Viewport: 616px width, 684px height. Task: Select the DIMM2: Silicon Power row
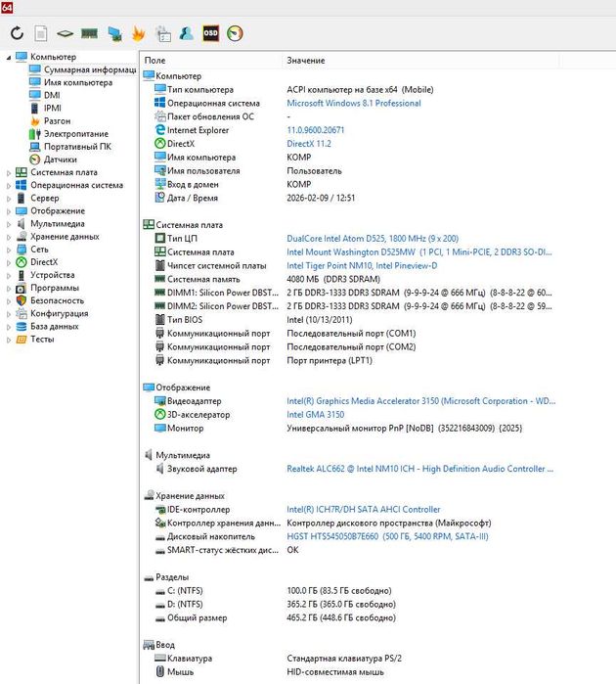click(353, 306)
